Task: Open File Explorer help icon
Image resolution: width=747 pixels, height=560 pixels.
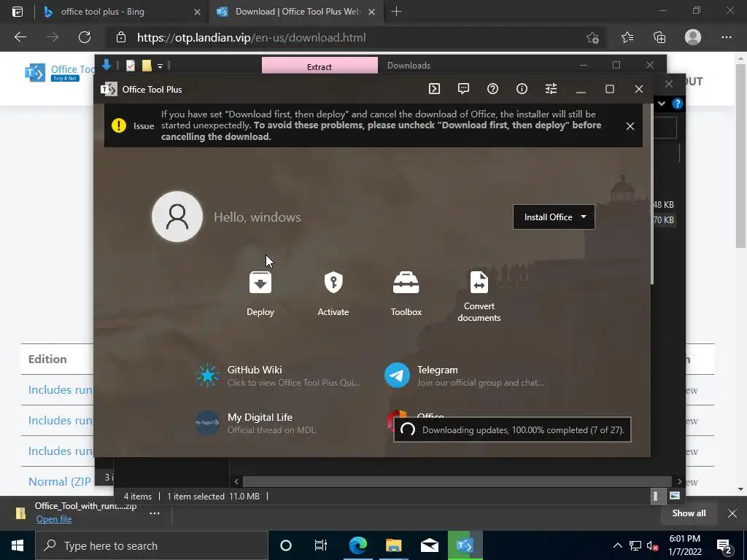Action: tap(677, 104)
